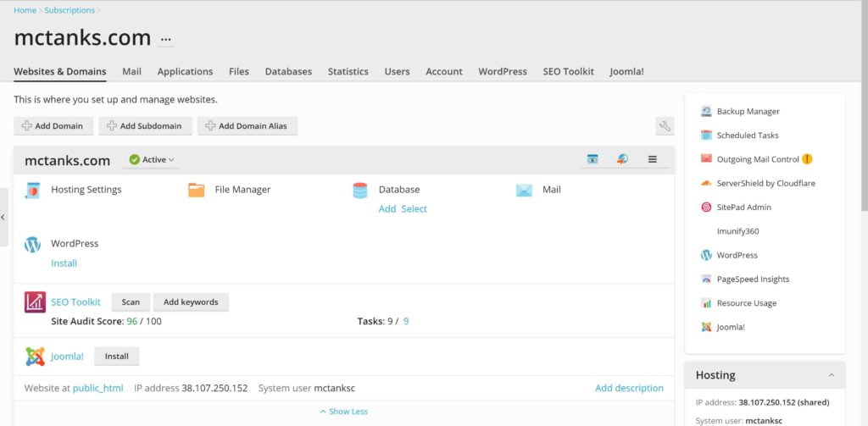Open the public_html link
Viewport: 868px width, 426px height.
point(98,389)
